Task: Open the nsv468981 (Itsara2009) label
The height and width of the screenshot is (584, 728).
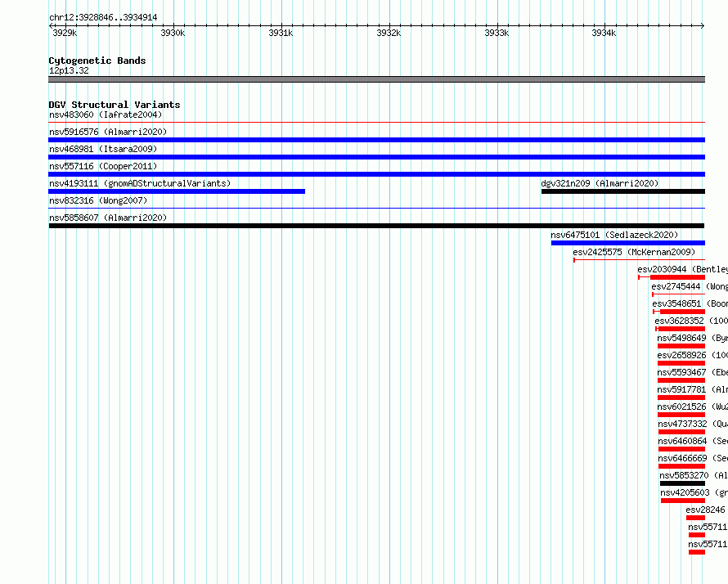Action: pyautogui.click(x=103, y=149)
